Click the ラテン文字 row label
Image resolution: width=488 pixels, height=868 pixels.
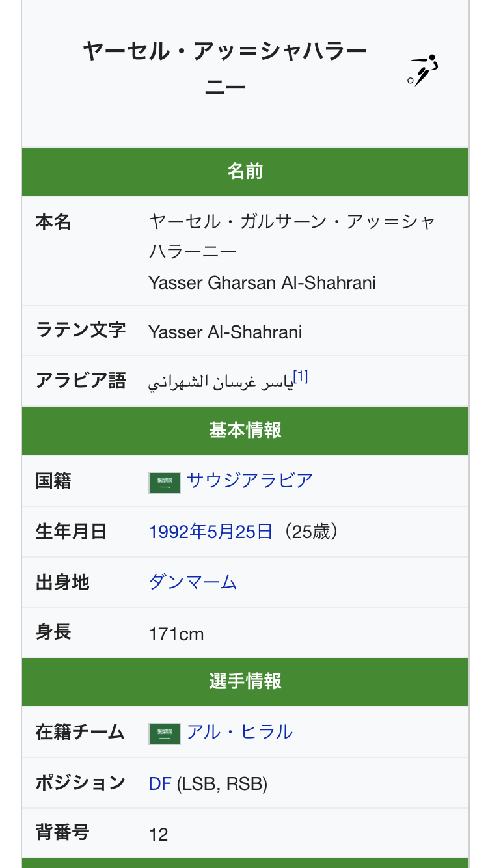pos(81,330)
